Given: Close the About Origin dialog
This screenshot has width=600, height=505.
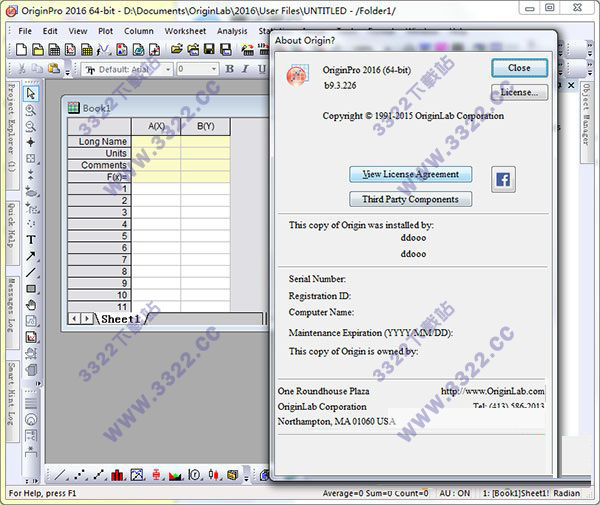Looking at the screenshot, I should [519, 68].
